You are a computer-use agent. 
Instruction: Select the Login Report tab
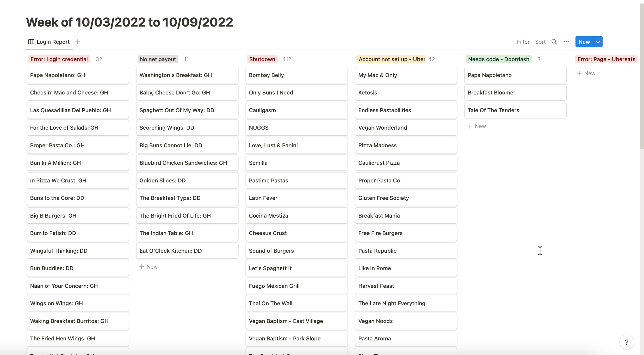(x=53, y=42)
